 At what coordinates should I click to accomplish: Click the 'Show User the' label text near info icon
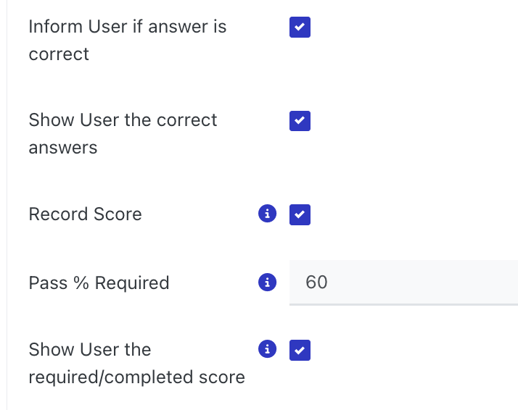(90, 350)
